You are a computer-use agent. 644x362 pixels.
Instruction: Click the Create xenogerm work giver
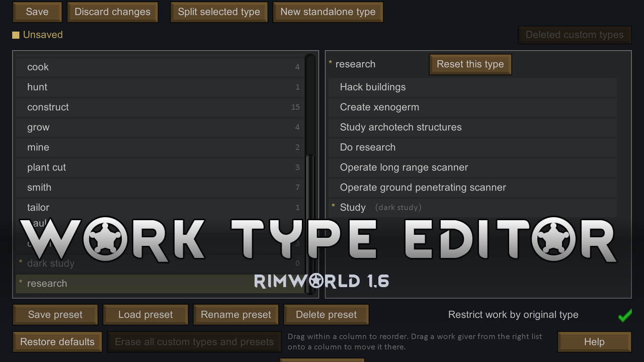(x=472, y=107)
